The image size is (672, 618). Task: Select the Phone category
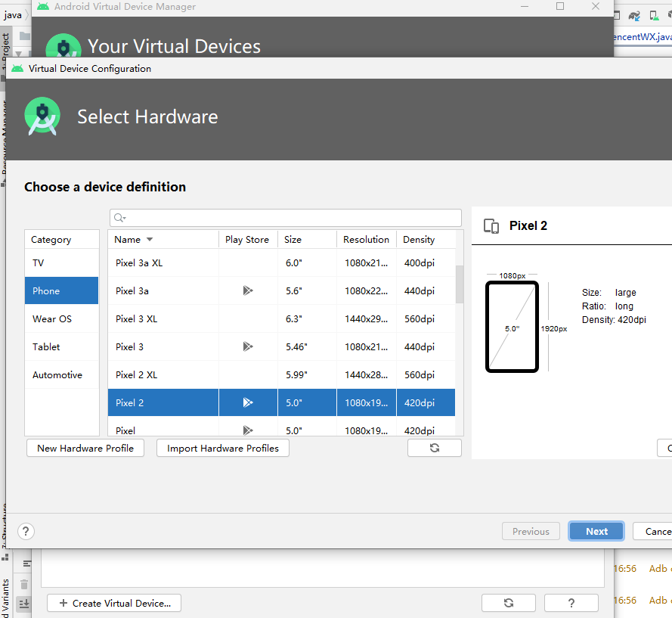click(x=62, y=290)
